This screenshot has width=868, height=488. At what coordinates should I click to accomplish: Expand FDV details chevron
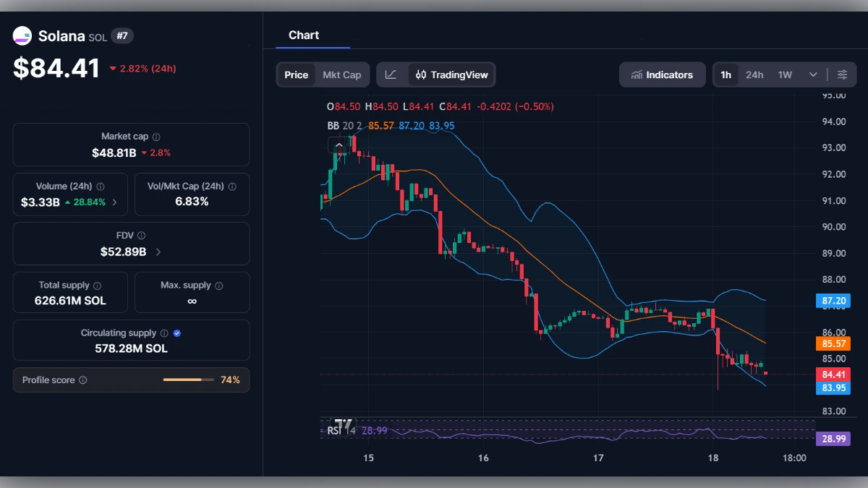pos(158,252)
